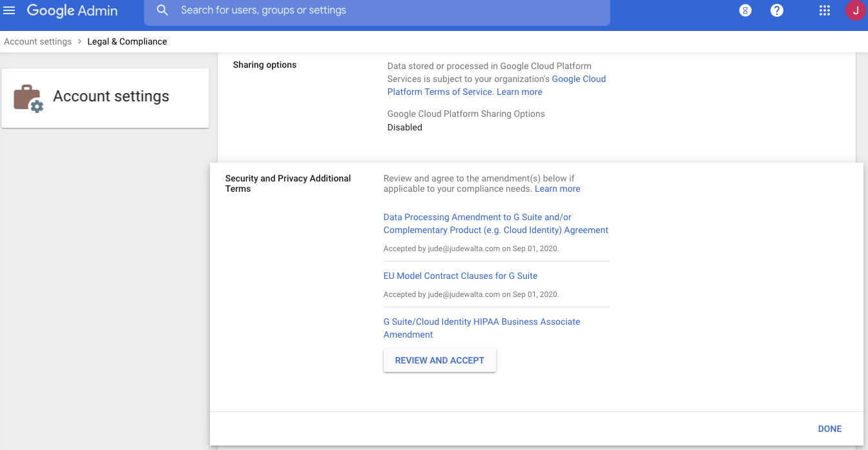Open the tasks hourglass icon
The height and width of the screenshot is (450, 868).
click(745, 10)
